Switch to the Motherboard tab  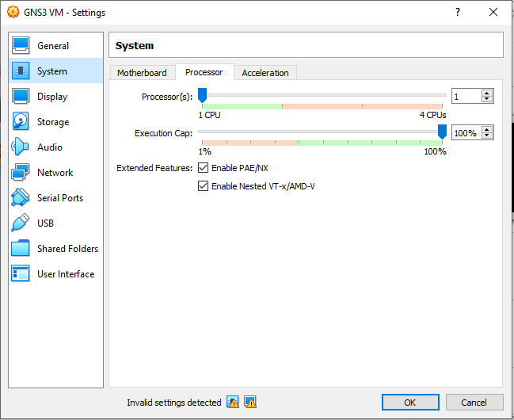(x=142, y=73)
